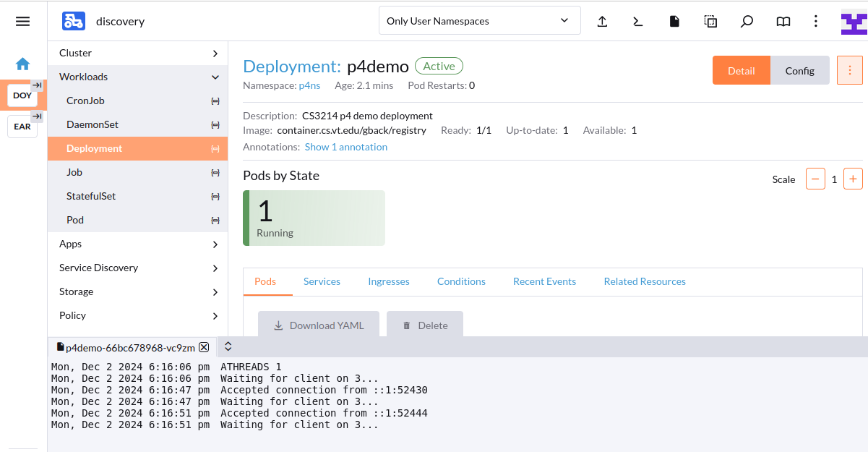The height and width of the screenshot is (452, 868).
Task: Click the Show 1 annotation link
Action: point(345,147)
